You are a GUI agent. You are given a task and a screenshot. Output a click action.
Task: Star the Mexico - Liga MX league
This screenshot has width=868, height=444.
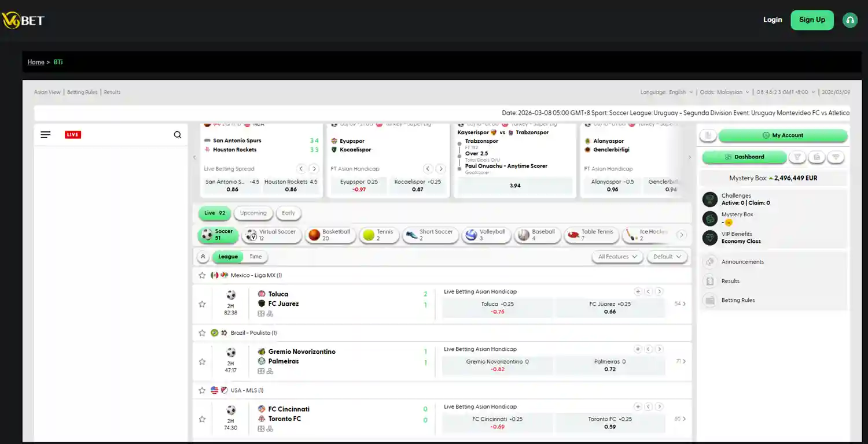pos(202,275)
